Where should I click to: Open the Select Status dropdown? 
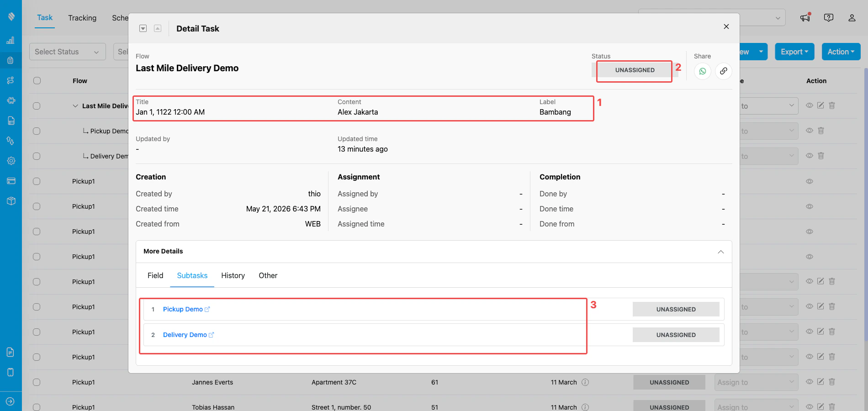(x=68, y=52)
